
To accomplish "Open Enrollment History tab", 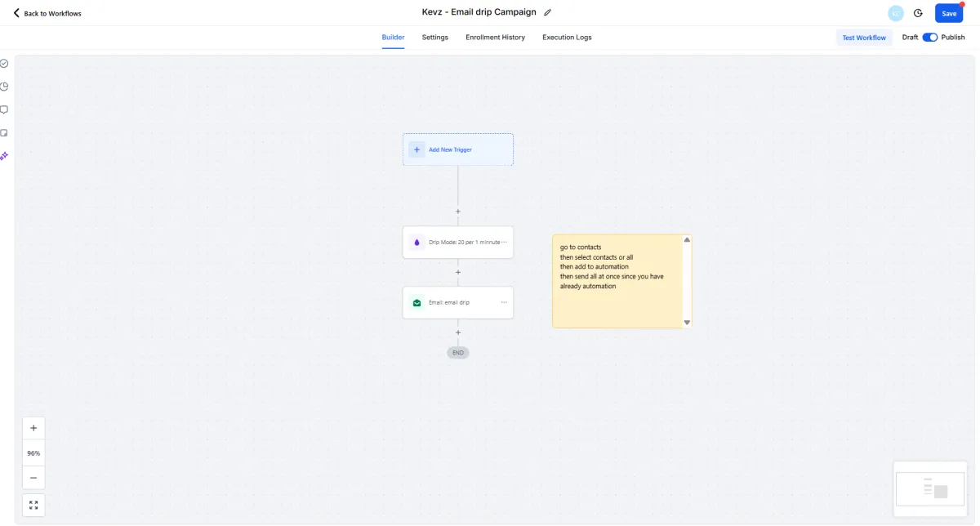I will coord(495,38).
